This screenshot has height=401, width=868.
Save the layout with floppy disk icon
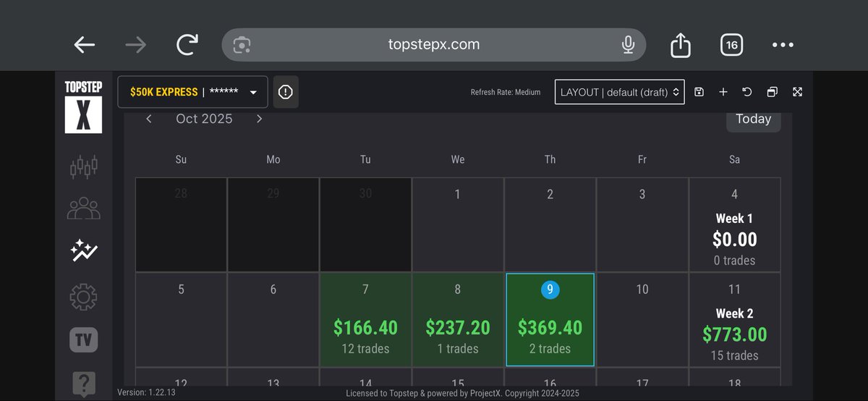(699, 92)
